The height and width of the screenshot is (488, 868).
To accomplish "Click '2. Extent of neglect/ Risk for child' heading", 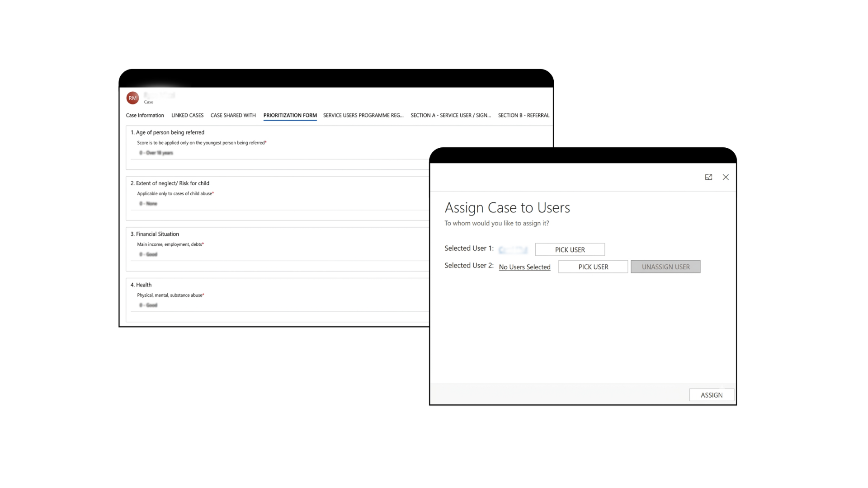I will tap(170, 183).
